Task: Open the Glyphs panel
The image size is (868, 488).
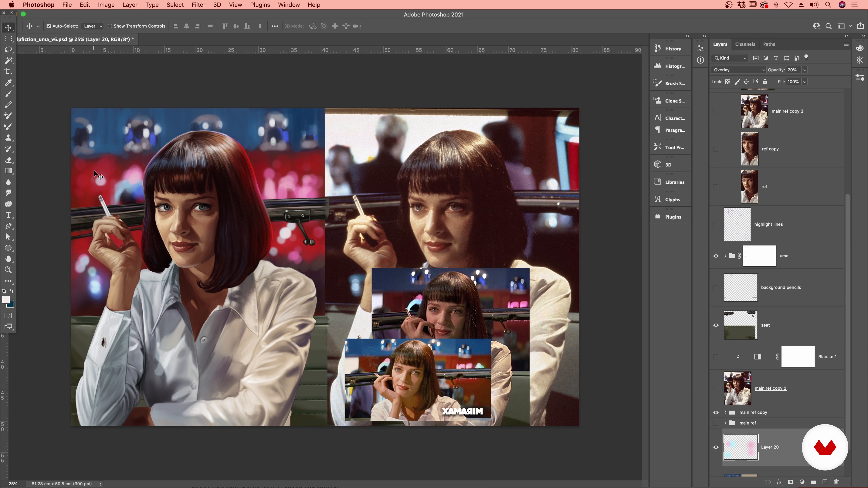Action: tap(670, 199)
